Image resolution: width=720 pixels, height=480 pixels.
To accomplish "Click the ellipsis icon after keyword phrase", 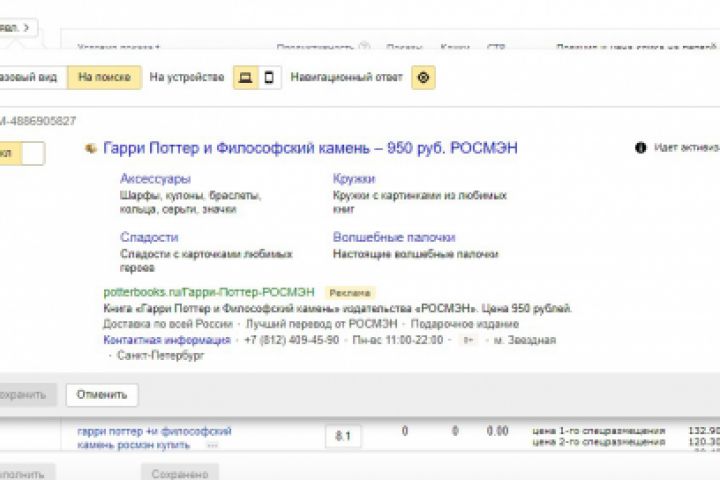I will 211,446.
